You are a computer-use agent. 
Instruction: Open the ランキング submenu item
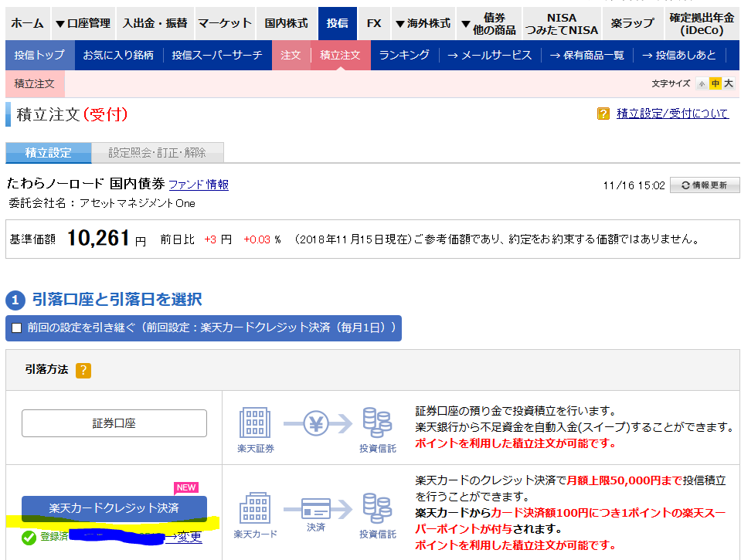pyautogui.click(x=404, y=56)
